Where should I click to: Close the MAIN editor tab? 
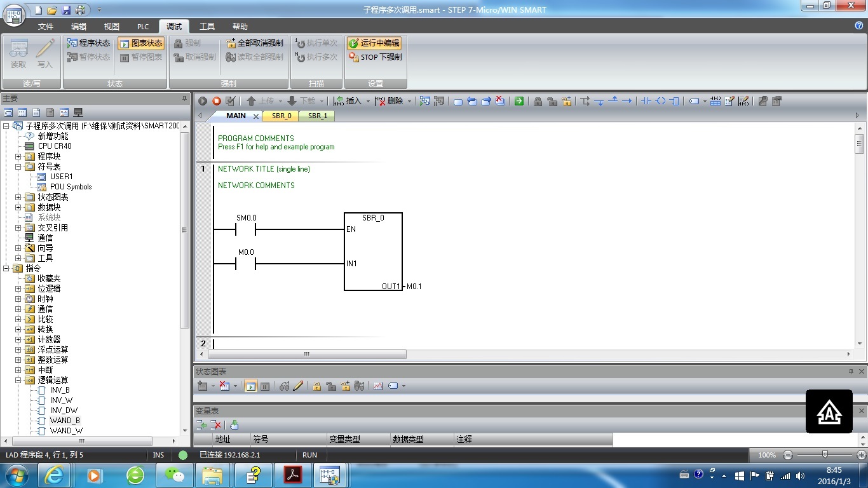(x=256, y=116)
